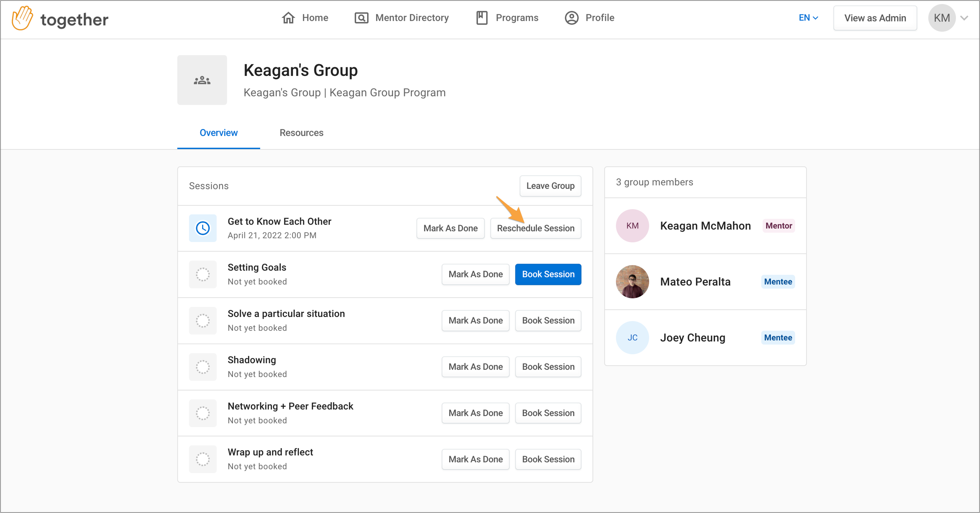Book session for Setting Goals

[x=548, y=274]
